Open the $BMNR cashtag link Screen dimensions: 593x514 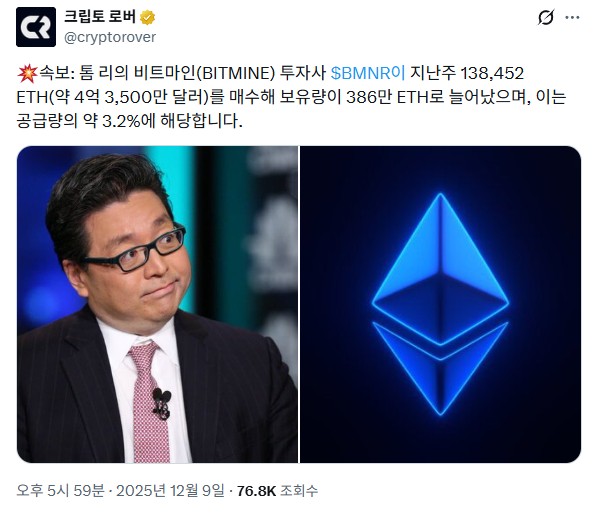(368, 73)
